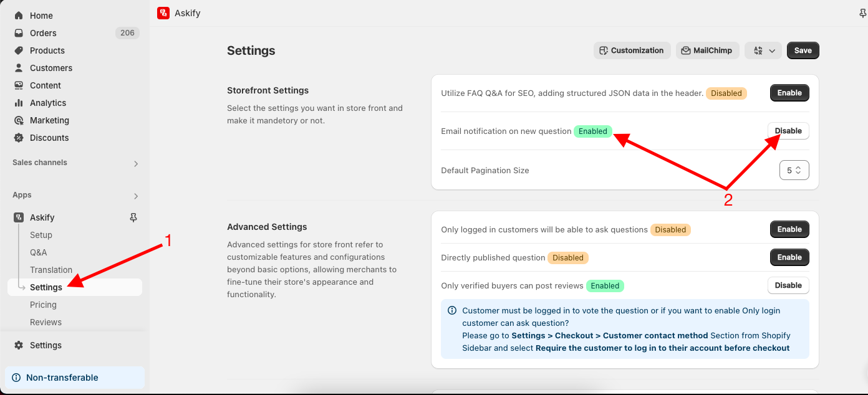Click the Customers person icon

pos(19,68)
